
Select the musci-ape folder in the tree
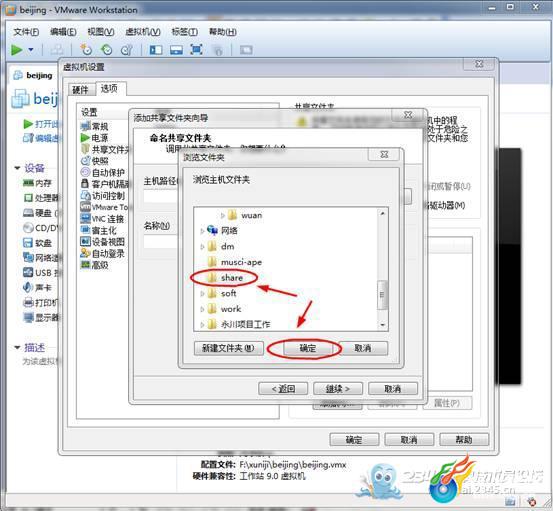tap(241, 262)
